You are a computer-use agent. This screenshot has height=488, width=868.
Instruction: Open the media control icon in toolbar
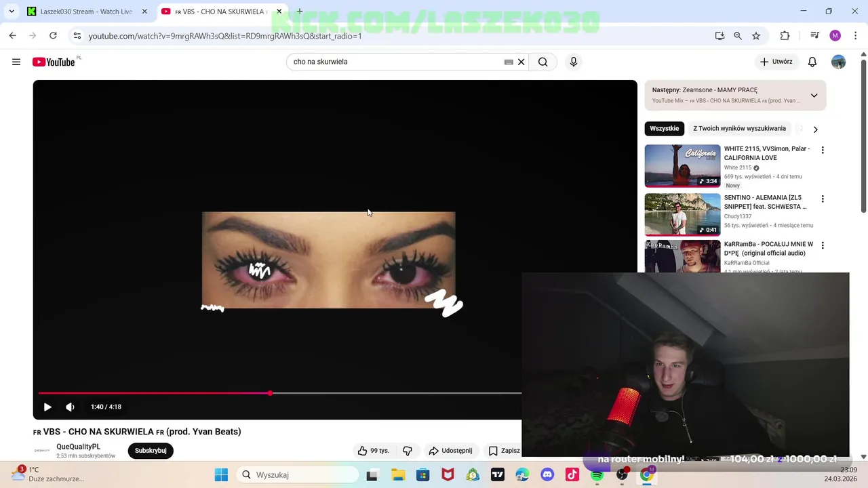(x=815, y=36)
